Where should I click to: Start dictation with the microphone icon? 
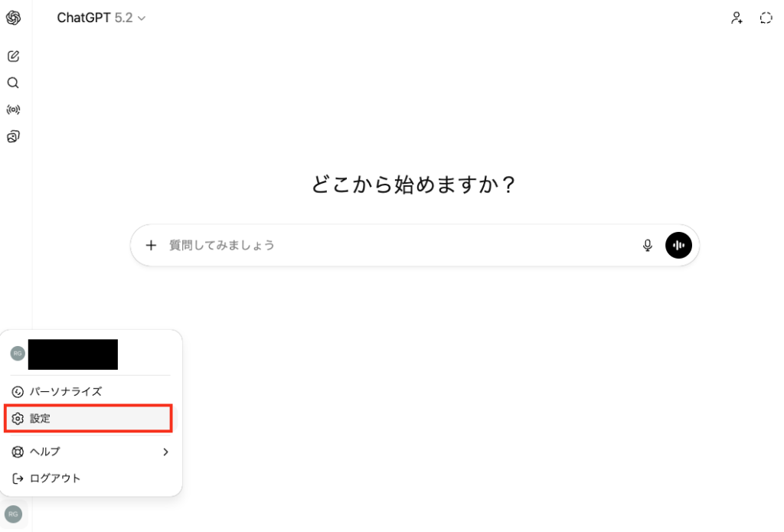pos(648,245)
